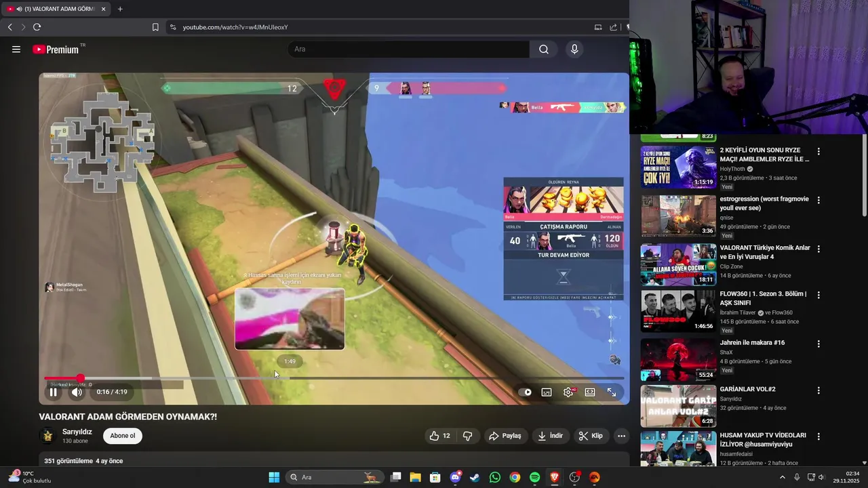Open options for FLOW360 video

(818, 296)
